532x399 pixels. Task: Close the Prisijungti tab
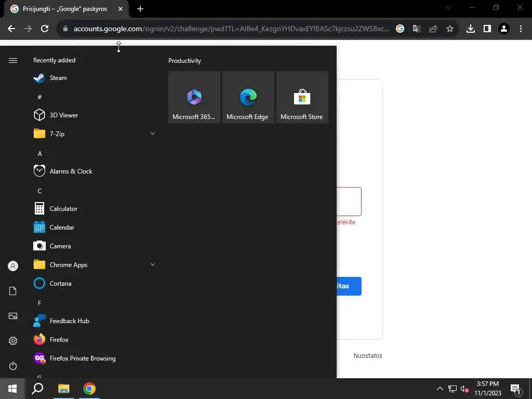(x=121, y=9)
